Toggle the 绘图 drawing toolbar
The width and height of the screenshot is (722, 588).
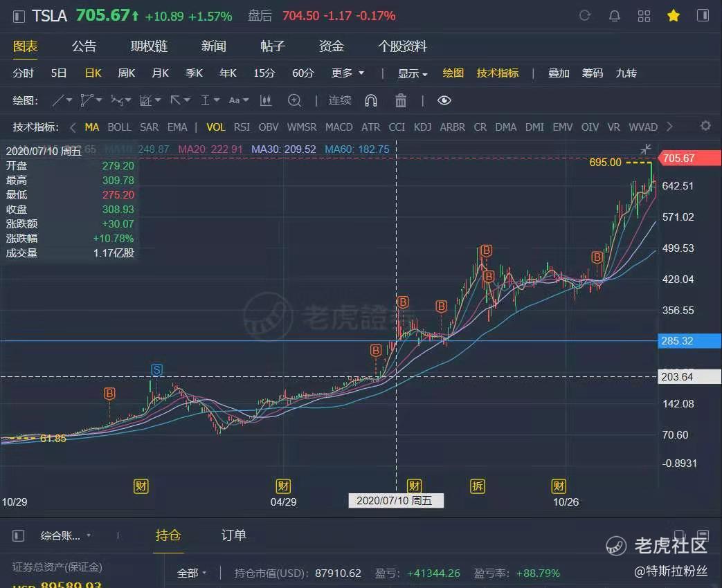pos(453,73)
